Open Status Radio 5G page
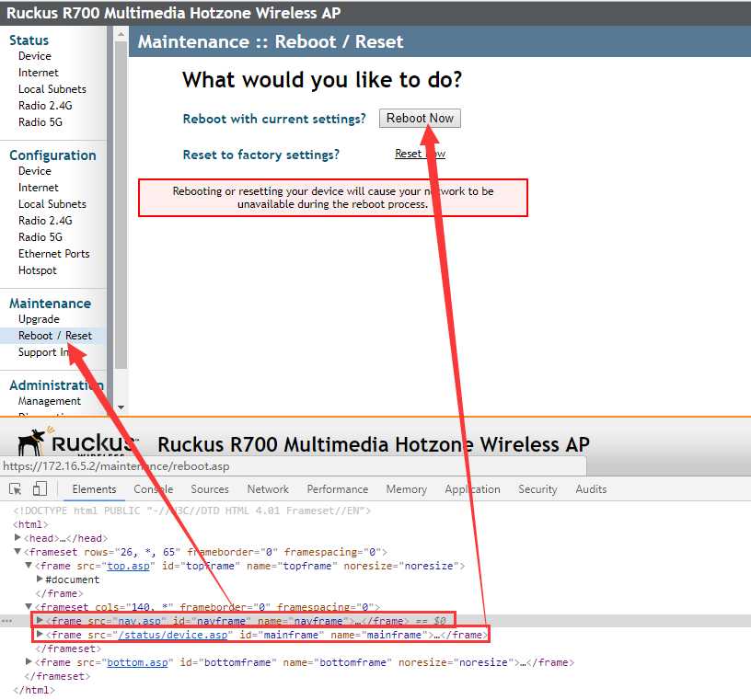Viewport: 751px width, 700px height. point(40,122)
